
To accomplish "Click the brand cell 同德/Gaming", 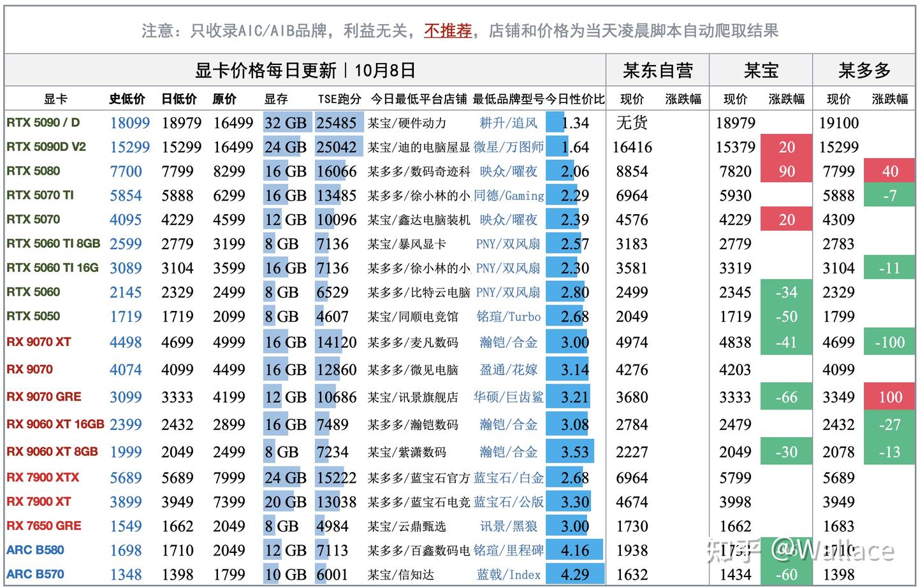I will tap(509, 196).
